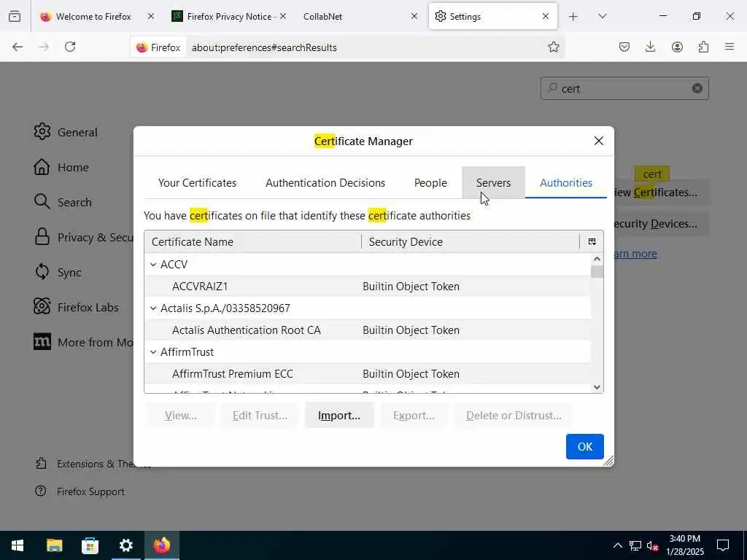Click Firefox taskbar icon
This screenshot has width=747, height=560.
coord(161,545)
